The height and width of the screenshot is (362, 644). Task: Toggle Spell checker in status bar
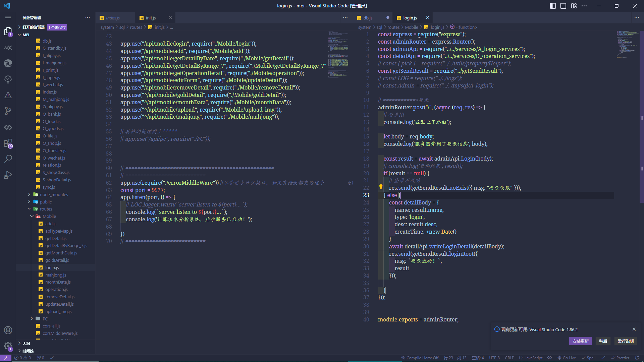589,358
